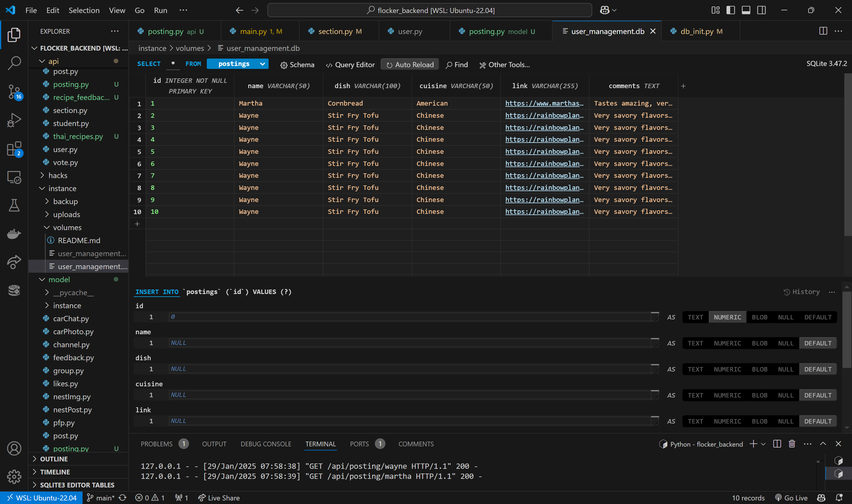Open query History
The width and height of the screenshot is (852, 504).
pos(801,292)
